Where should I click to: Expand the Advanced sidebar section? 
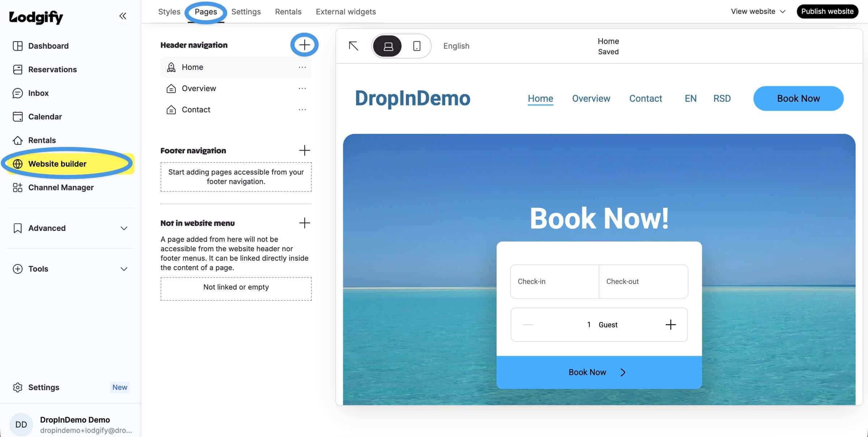click(71, 228)
